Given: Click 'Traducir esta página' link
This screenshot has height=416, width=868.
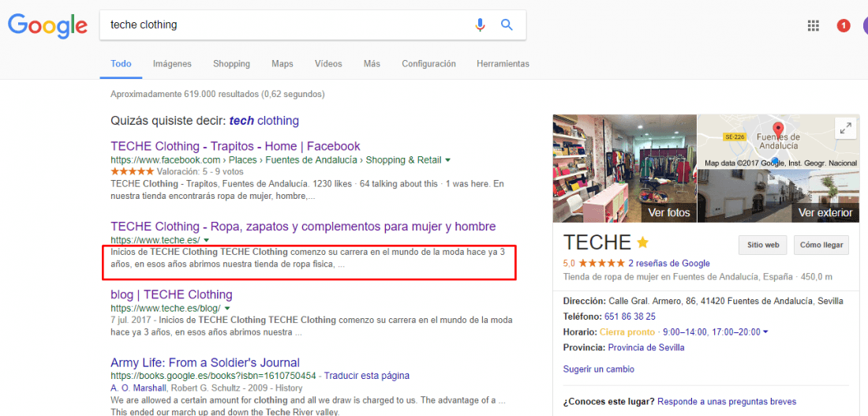Looking at the screenshot, I should [x=366, y=376].
